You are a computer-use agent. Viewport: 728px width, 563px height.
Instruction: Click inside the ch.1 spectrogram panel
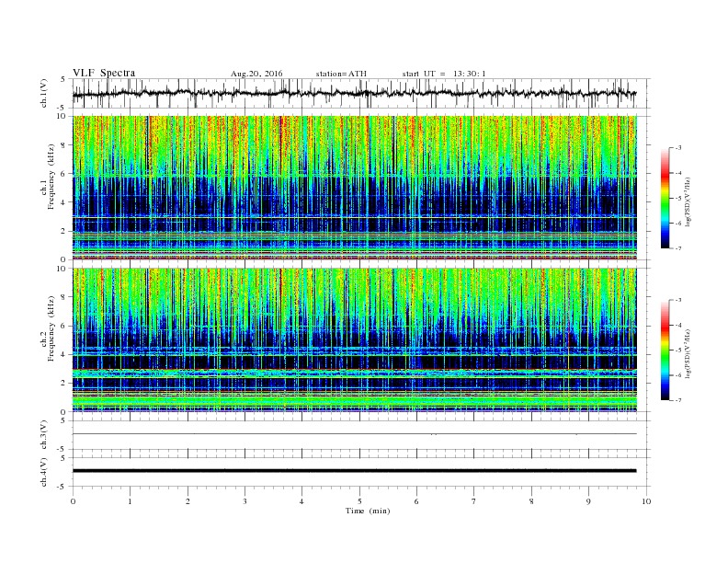pos(355,188)
